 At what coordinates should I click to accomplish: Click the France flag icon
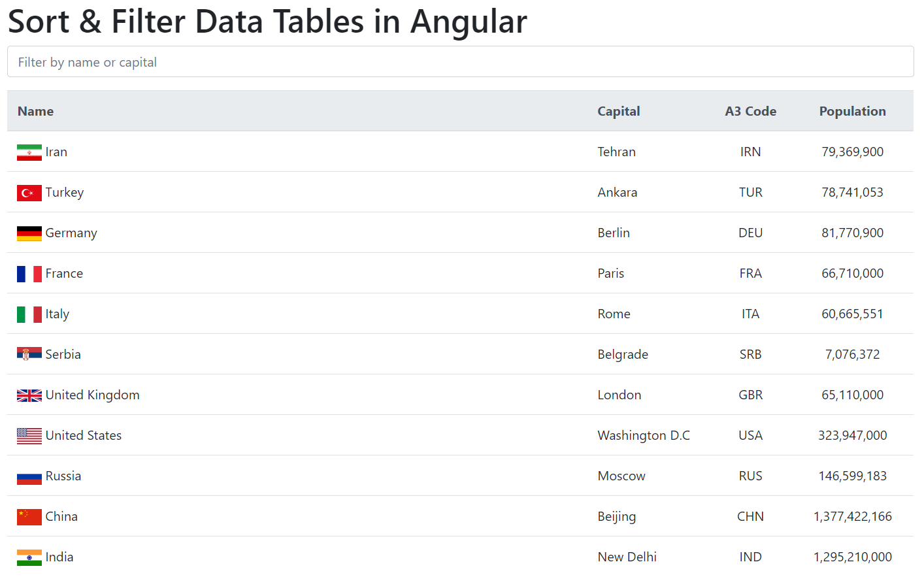click(29, 273)
